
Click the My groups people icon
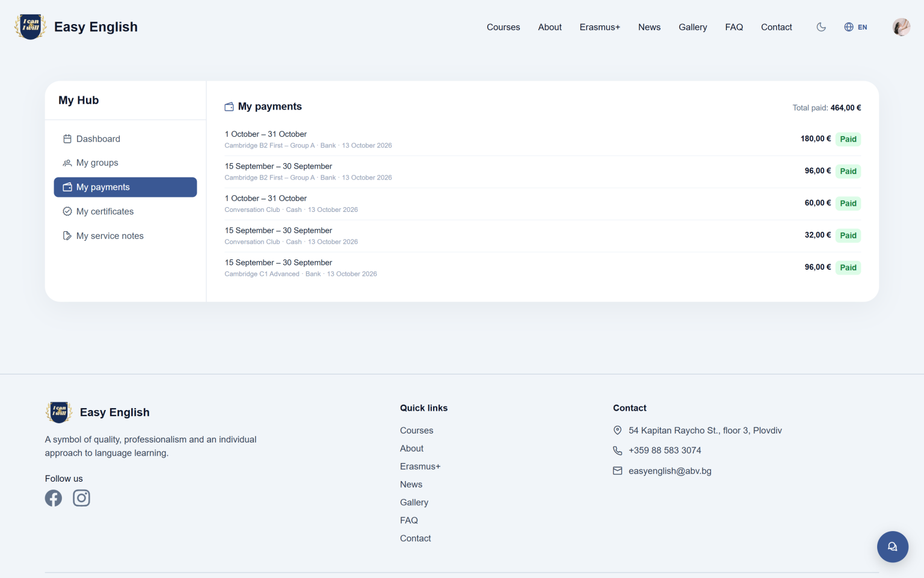point(67,163)
